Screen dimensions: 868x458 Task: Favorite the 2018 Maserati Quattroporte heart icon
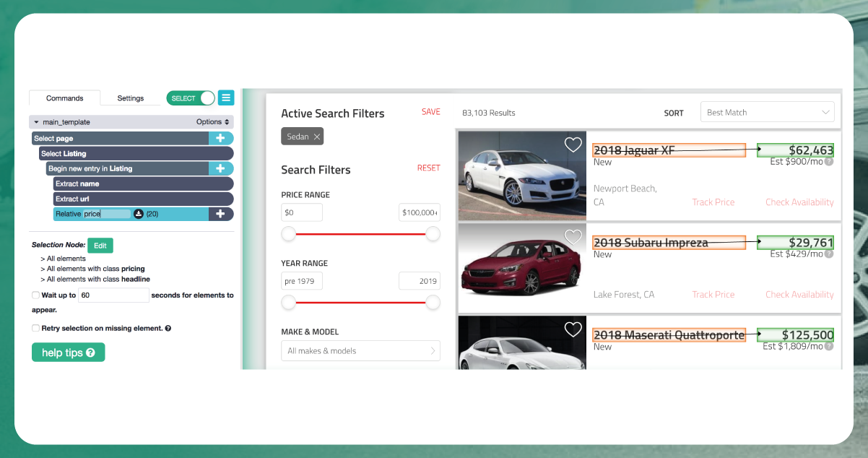coord(573,329)
